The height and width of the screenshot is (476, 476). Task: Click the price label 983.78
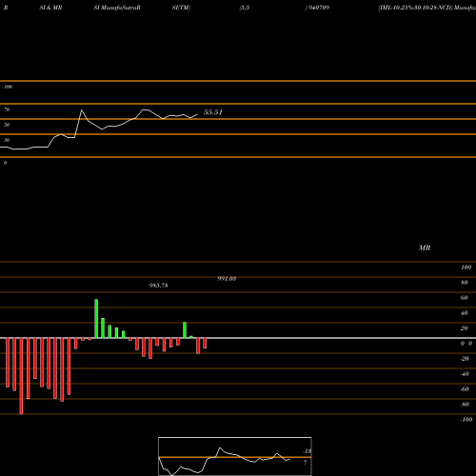(159, 286)
